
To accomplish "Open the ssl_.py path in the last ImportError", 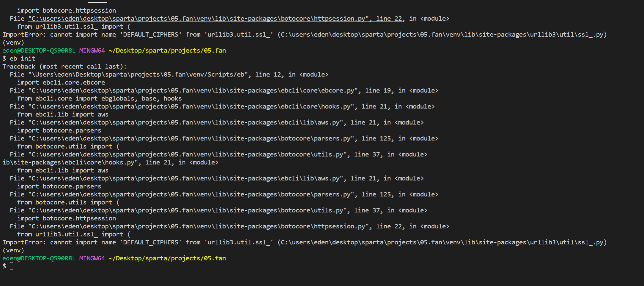I will pyautogui.click(x=442, y=242).
